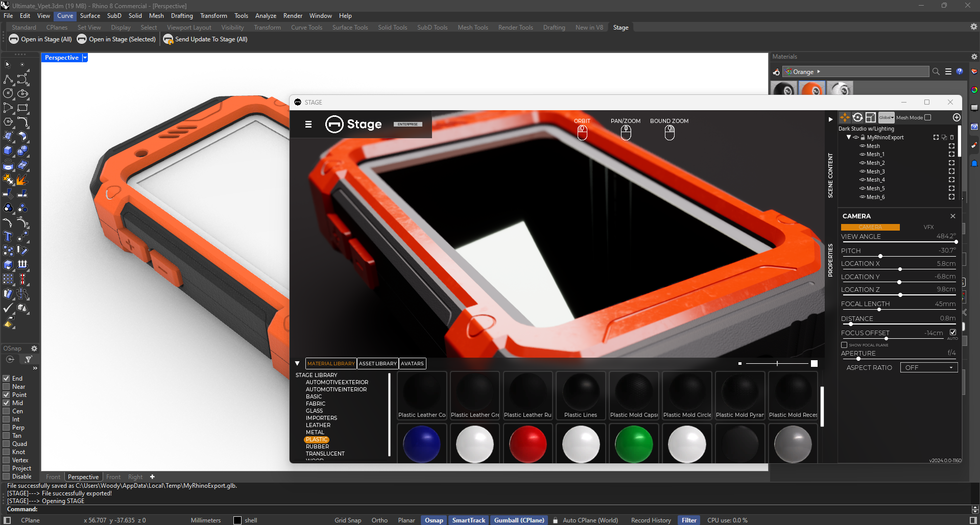Click Open in Stage (Selected) button
980x525 pixels.
(x=116, y=39)
